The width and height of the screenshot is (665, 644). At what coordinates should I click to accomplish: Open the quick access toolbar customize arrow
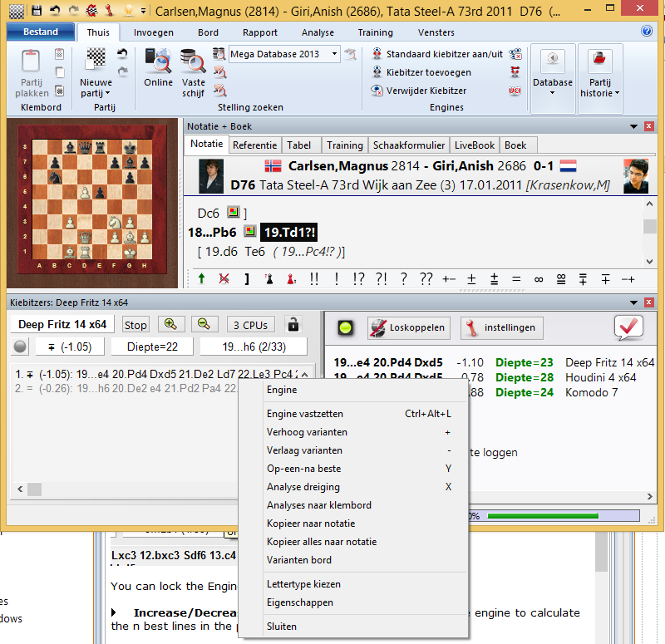pos(143,11)
